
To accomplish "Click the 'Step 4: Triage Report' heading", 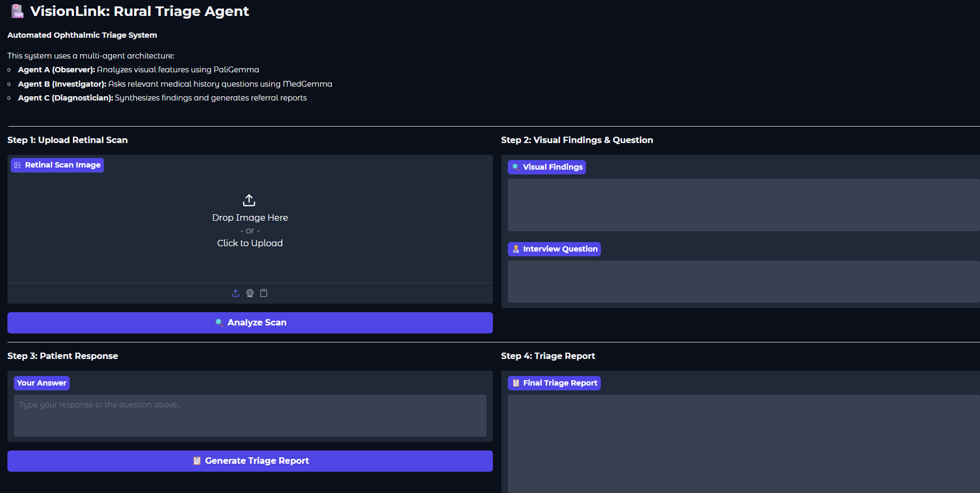I will click(548, 356).
